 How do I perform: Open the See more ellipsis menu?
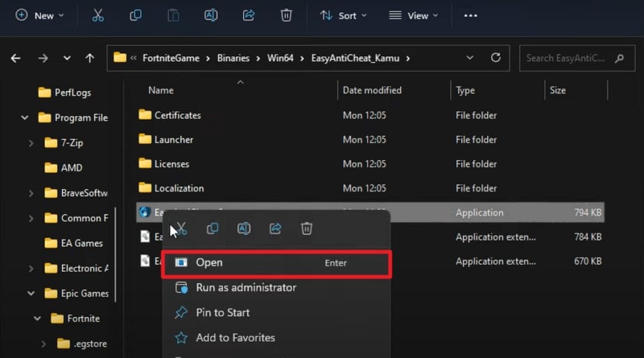pyautogui.click(x=470, y=16)
